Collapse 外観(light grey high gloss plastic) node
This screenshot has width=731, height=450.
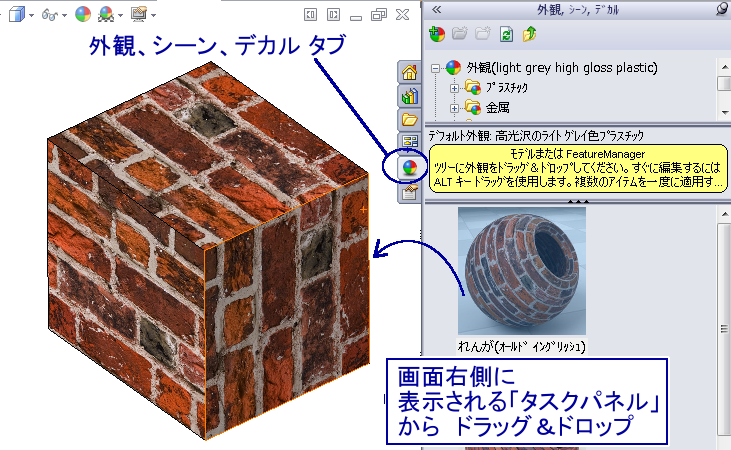(435, 69)
